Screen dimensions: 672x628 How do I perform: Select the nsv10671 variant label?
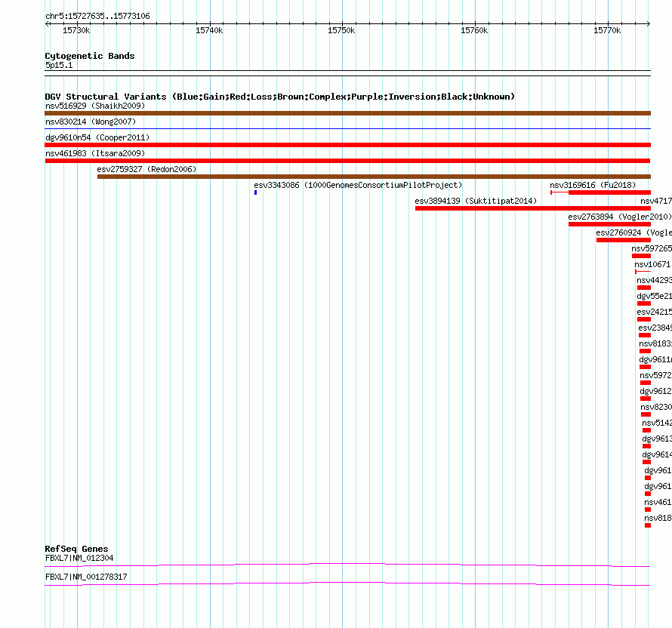pos(652,264)
